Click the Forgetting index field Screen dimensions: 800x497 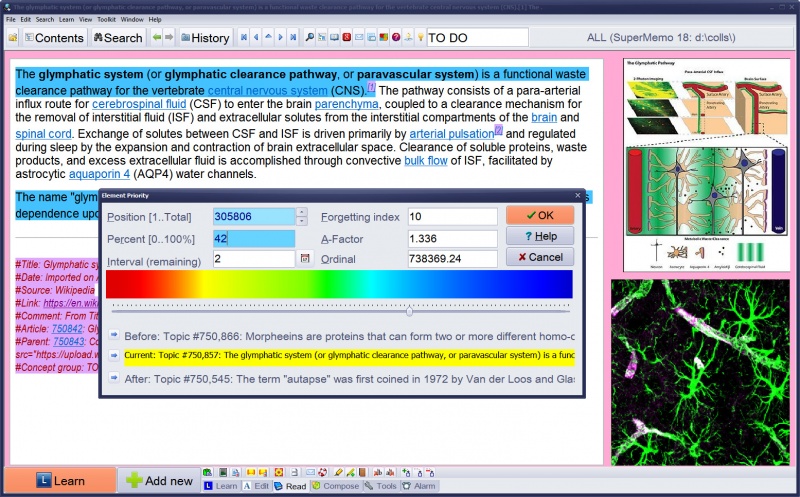tap(453, 216)
